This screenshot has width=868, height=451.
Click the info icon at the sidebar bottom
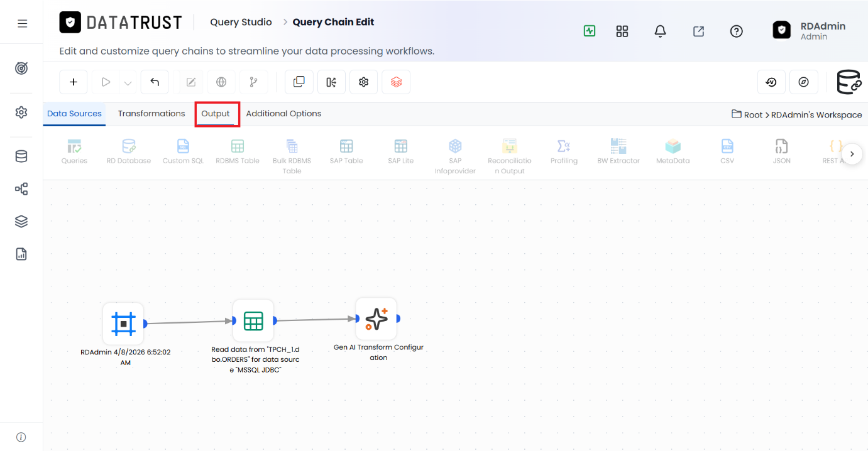[21, 437]
